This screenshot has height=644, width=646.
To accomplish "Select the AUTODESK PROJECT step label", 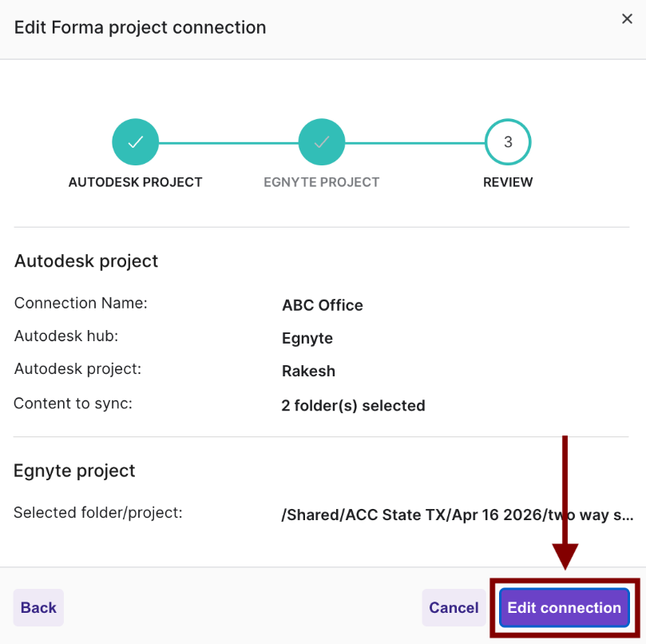I will coord(135,182).
